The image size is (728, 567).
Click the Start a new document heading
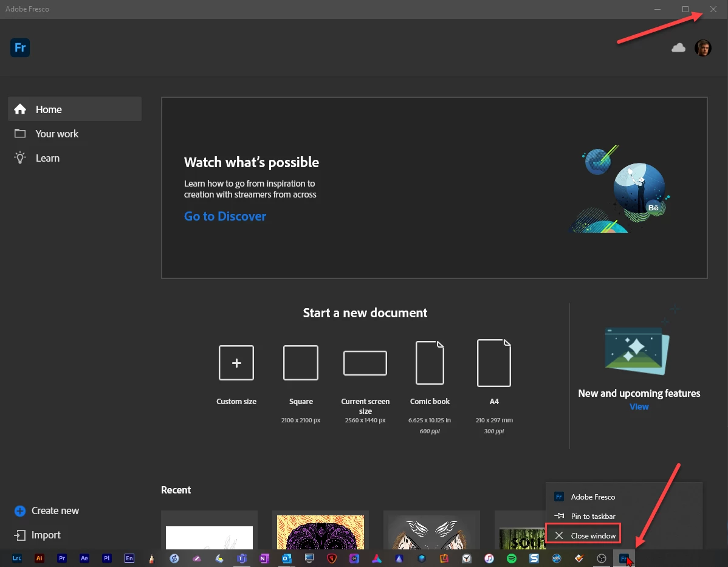365,313
